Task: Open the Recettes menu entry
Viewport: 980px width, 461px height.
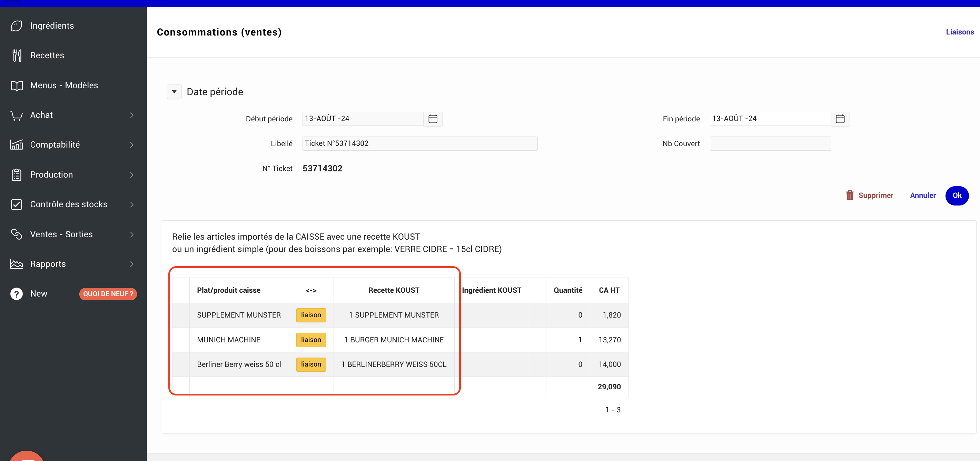Action: (73, 56)
